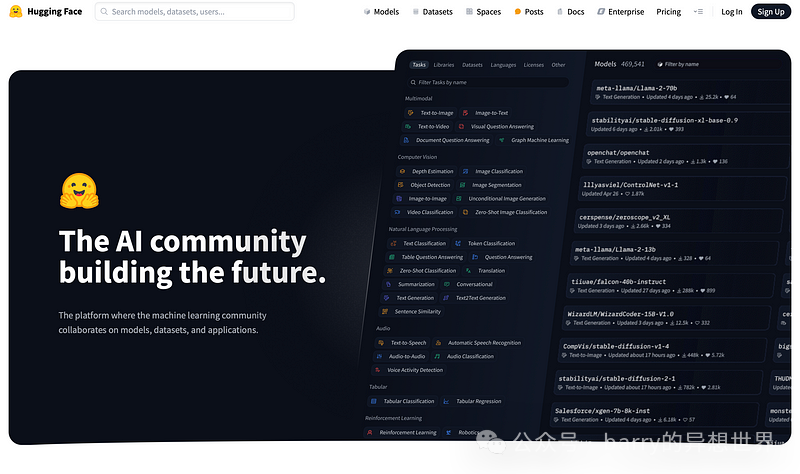Select the Zero-Shot Classification task icon
Screen dimensions: 800x474
[390, 271]
